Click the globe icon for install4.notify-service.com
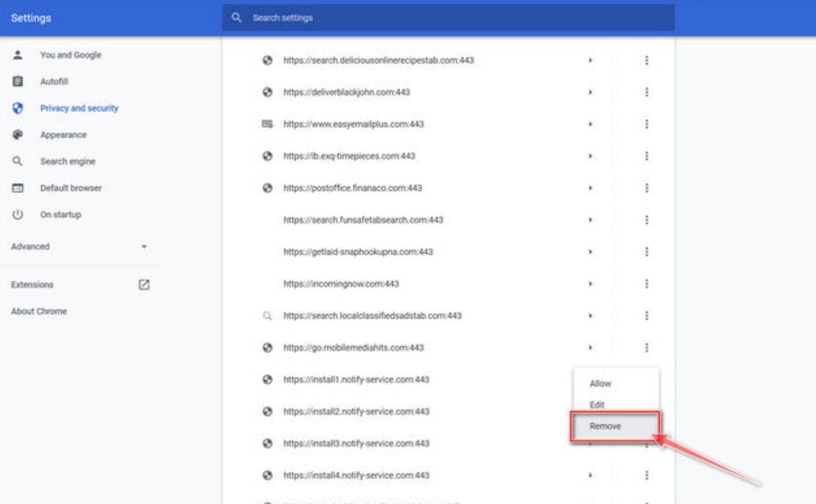The height and width of the screenshot is (504, 816). tap(267, 475)
